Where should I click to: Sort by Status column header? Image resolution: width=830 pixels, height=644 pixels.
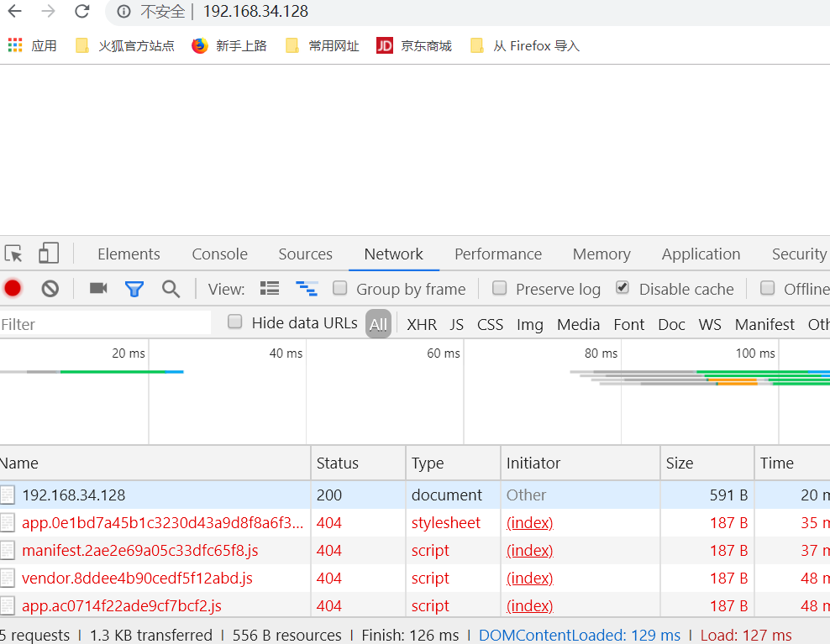coord(359,463)
